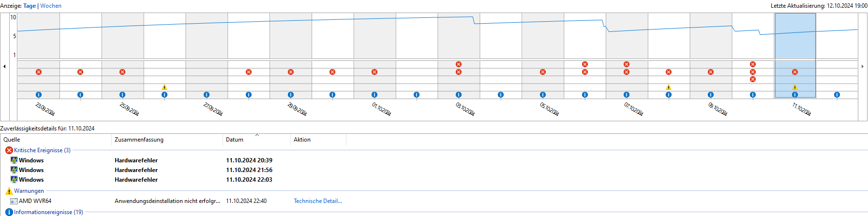Click the warning triangle just after the 25.09.2024 column
Image resolution: width=868 pixels, height=216 pixels.
165,87
